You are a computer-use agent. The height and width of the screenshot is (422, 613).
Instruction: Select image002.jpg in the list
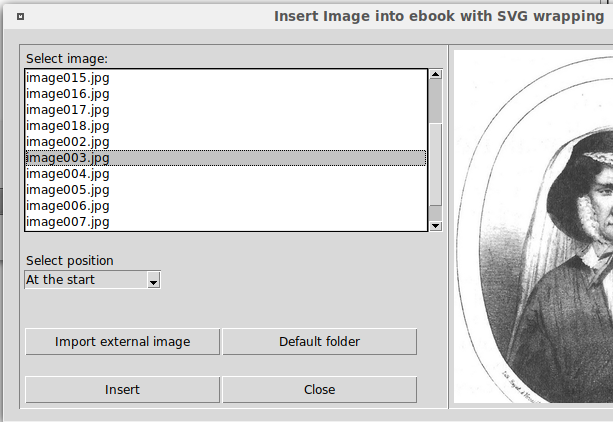coord(226,142)
